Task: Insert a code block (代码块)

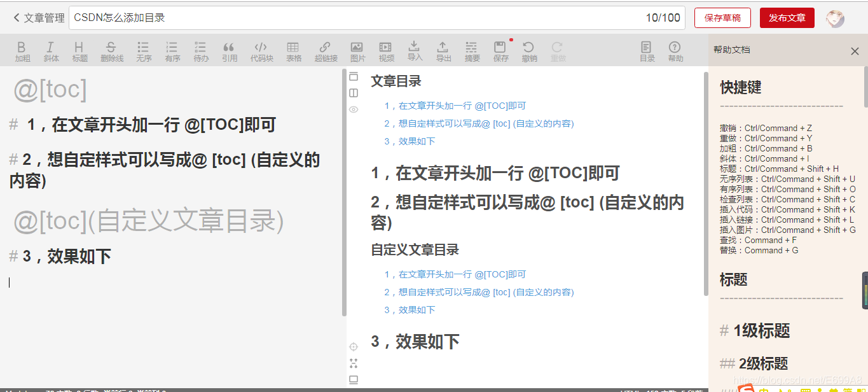Action: click(261, 52)
